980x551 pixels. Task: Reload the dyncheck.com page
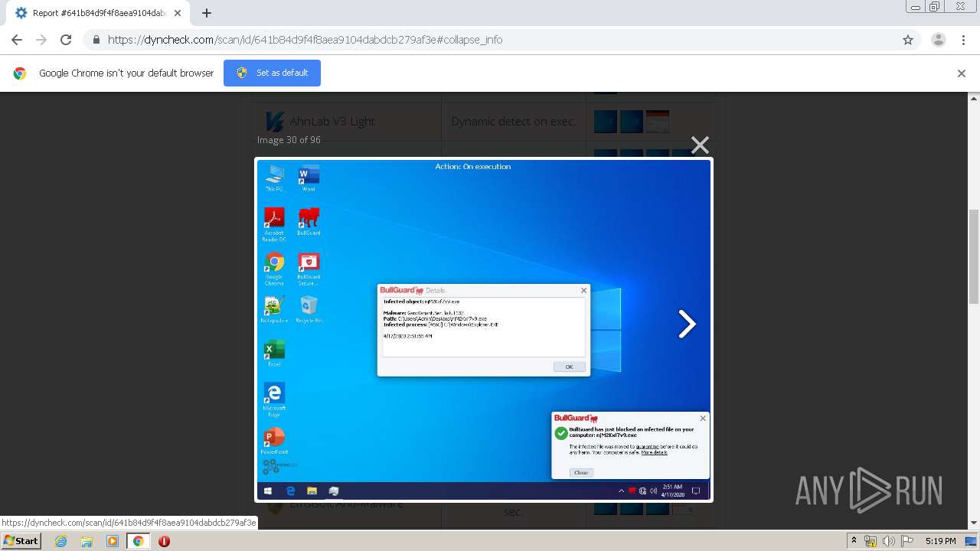pyautogui.click(x=66, y=40)
